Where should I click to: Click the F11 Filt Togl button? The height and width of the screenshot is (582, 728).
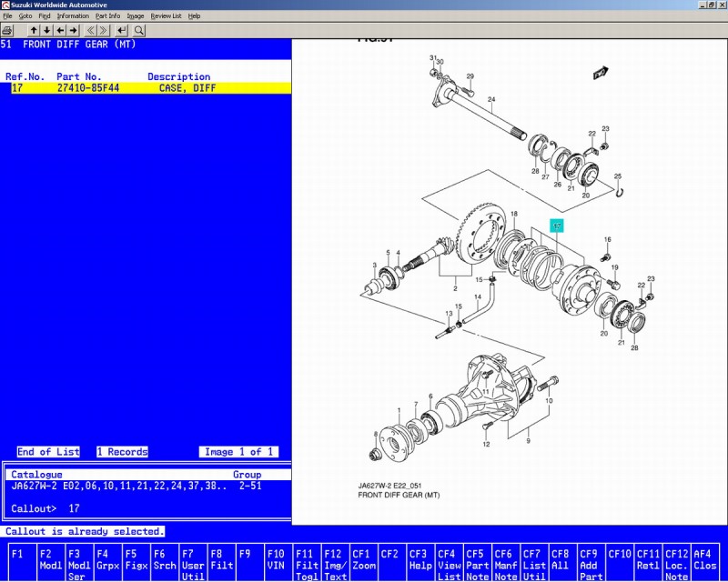pyautogui.click(x=307, y=562)
